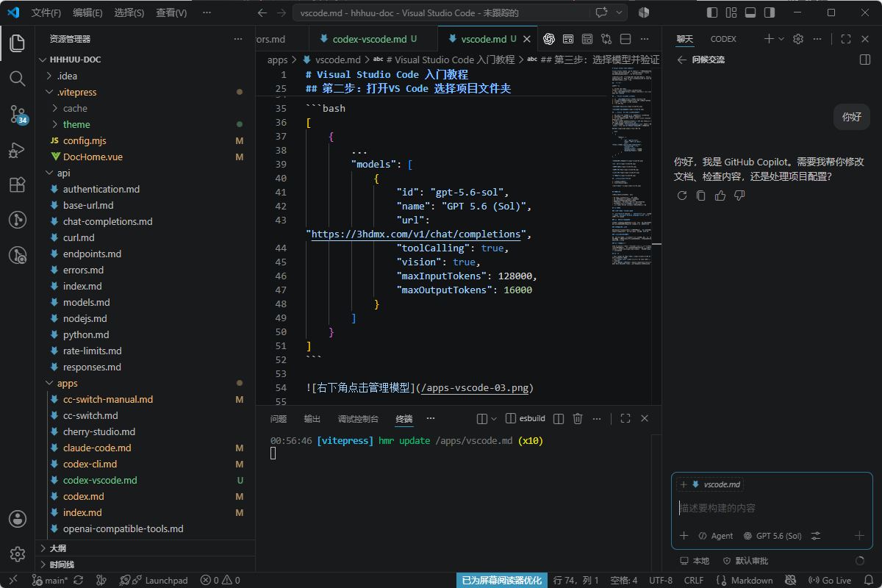This screenshot has height=588, width=882.
Task: Expand the 大纲 outline section
Action: click(x=146, y=548)
